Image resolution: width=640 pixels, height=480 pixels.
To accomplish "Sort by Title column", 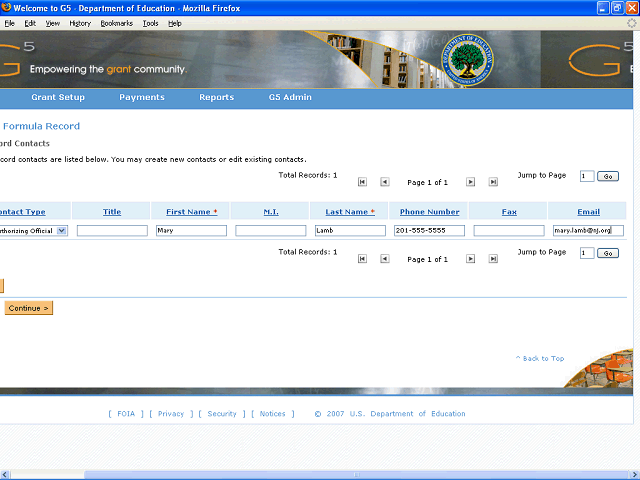I will tap(112, 212).
